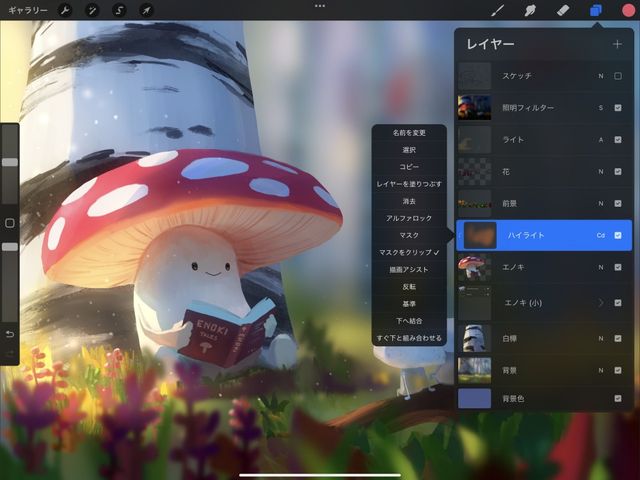Open the 背景色 color swatch
The height and width of the screenshot is (480, 640).
coord(474,398)
